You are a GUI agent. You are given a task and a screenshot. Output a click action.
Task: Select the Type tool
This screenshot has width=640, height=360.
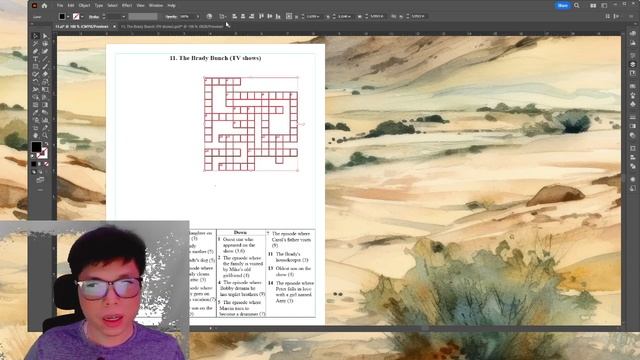(x=36, y=59)
